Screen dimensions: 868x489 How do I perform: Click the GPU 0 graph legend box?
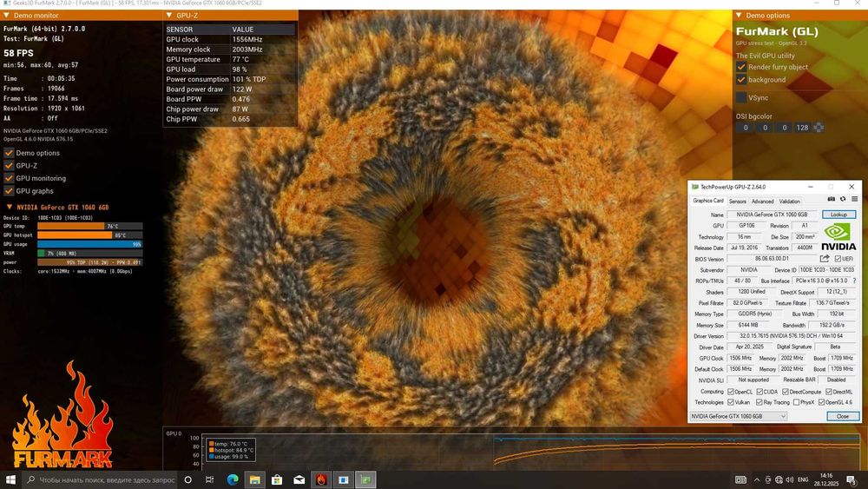click(232, 450)
